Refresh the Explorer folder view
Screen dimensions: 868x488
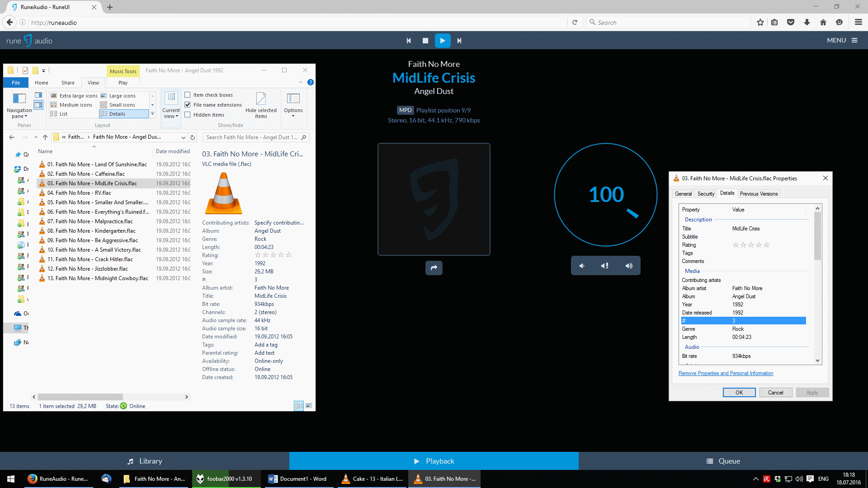[x=193, y=137]
